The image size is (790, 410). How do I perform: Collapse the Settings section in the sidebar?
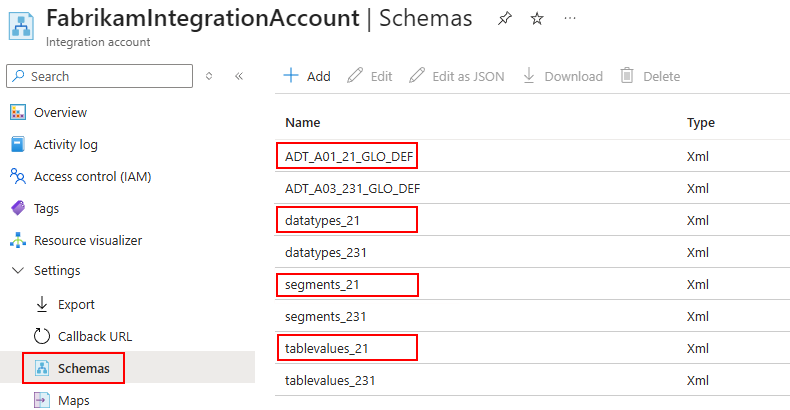coord(18,270)
